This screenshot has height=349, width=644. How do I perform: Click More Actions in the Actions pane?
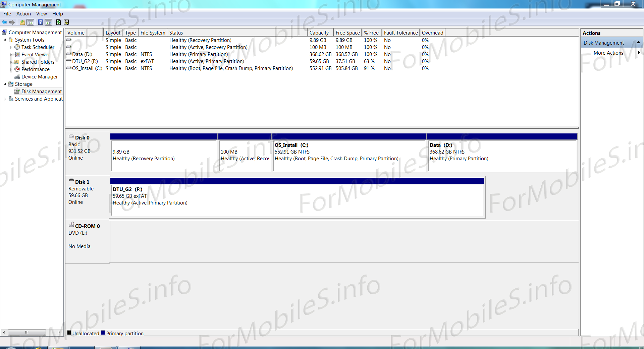[x=608, y=53]
